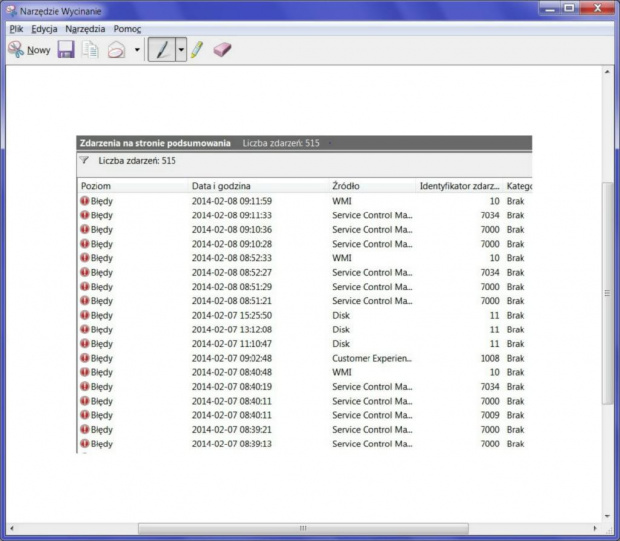Click the error icon for 15:25:50 row
The height and width of the screenshot is (541, 620).
point(85,315)
